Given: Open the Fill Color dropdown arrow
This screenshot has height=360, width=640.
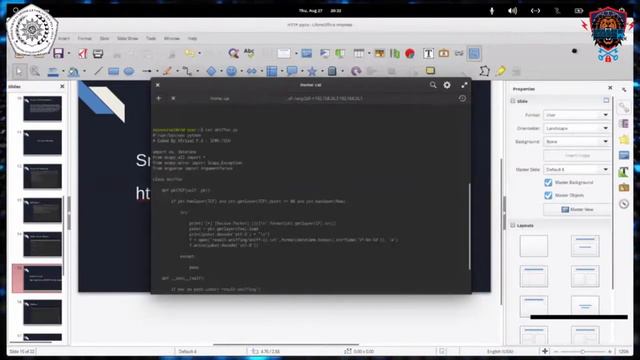Looking at the screenshot, I should click(84, 71).
